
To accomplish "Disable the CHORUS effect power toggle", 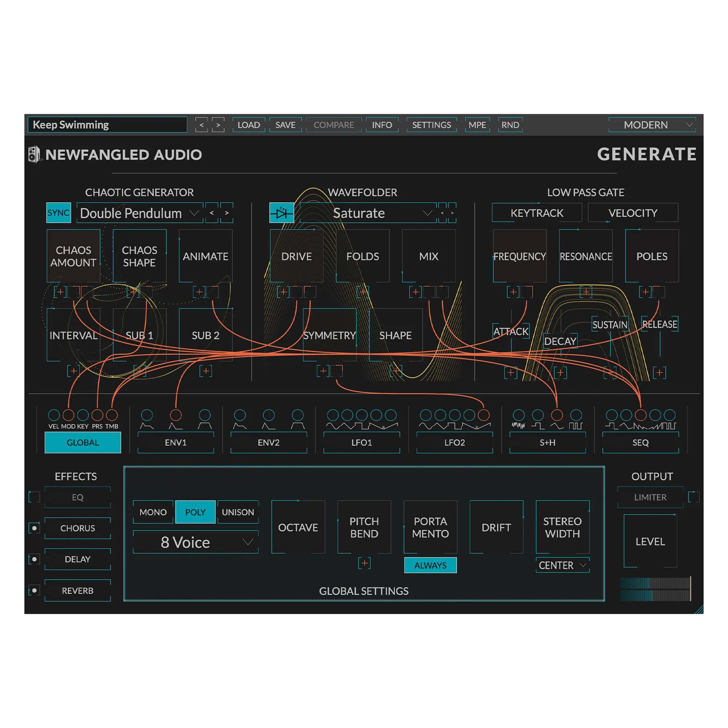I will [34, 528].
